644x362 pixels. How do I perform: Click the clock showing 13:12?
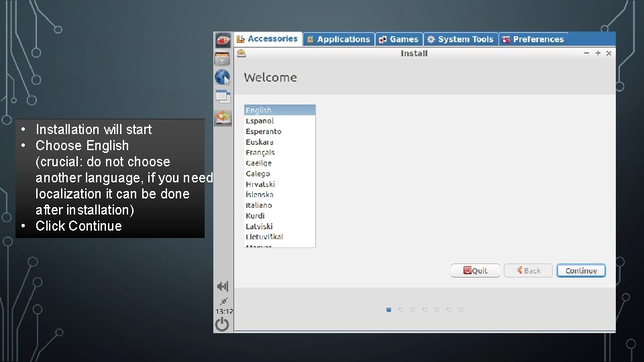click(x=224, y=311)
